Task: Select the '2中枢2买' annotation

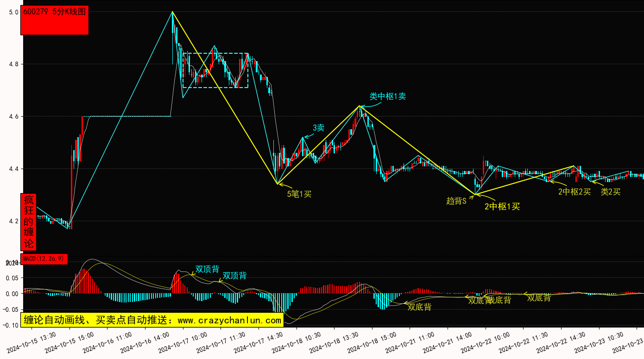Action: (575, 192)
